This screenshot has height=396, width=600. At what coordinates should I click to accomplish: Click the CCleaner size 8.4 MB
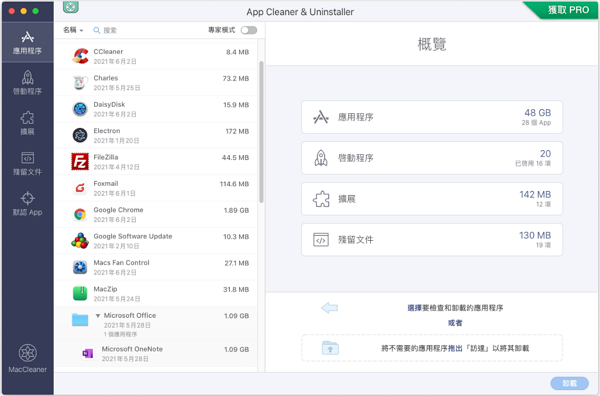[x=237, y=52]
